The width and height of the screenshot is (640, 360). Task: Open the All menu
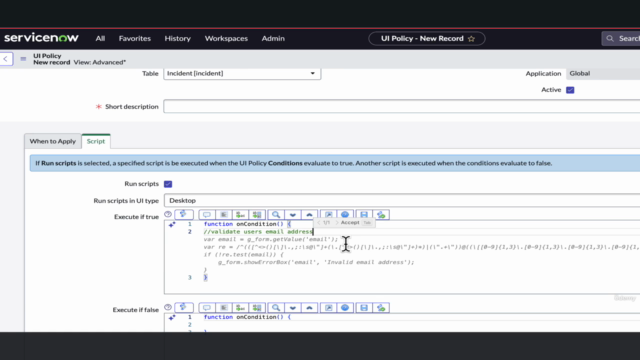(x=100, y=38)
